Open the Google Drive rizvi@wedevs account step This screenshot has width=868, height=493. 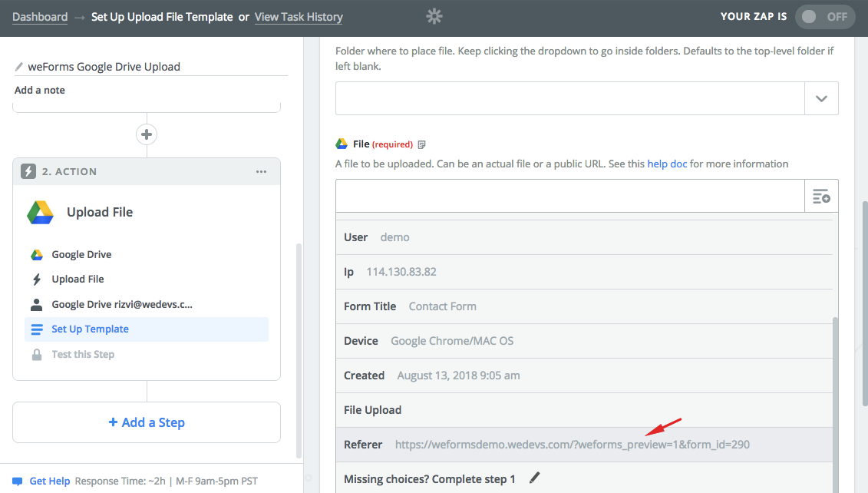[x=122, y=305]
